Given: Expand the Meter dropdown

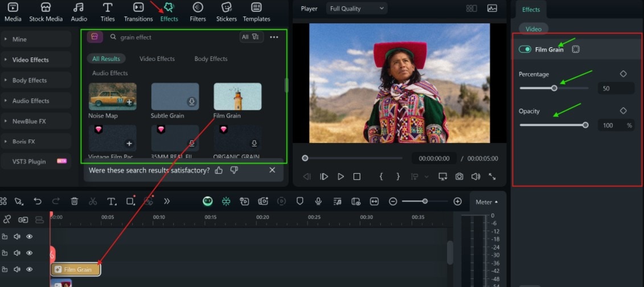Looking at the screenshot, I should point(487,202).
